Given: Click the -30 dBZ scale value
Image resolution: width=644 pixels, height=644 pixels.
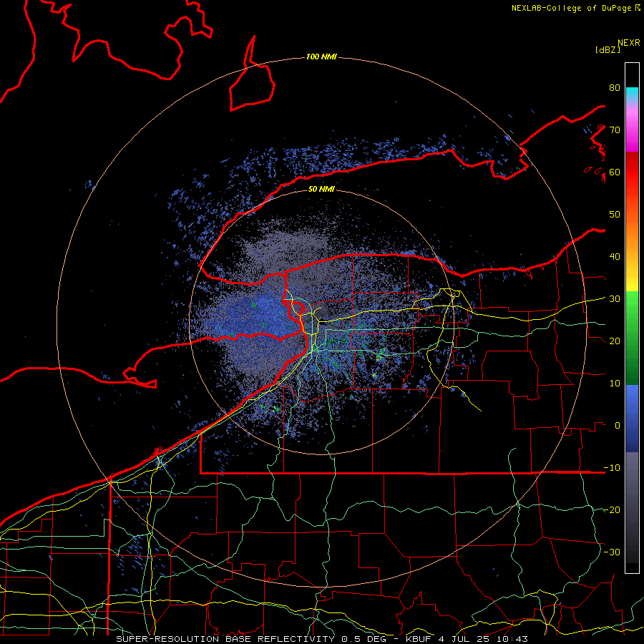Looking at the screenshot, I should (612, 552).
